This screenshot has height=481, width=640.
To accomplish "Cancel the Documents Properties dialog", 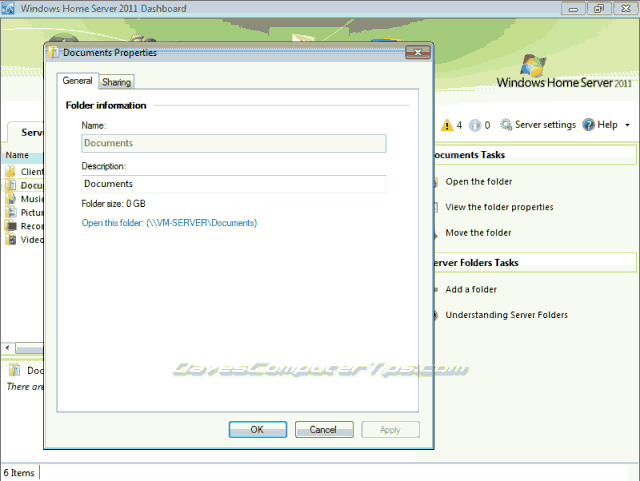I will tap(324, 430).
